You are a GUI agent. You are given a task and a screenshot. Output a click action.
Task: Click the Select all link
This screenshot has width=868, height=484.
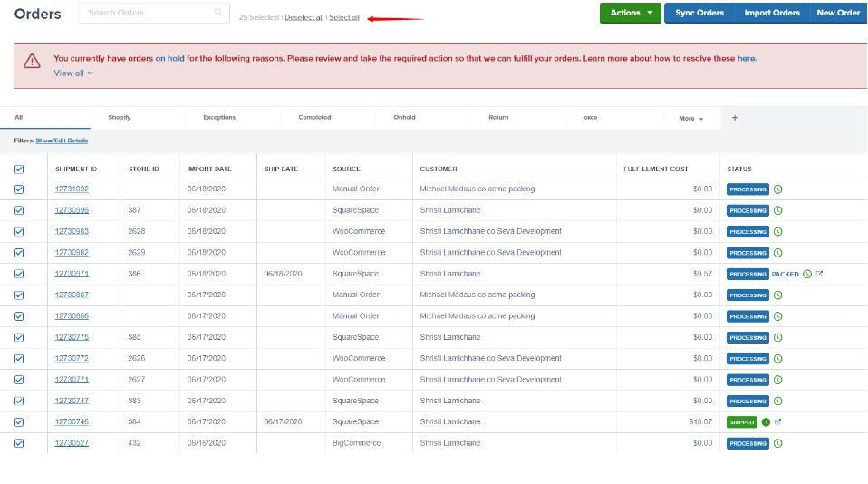(x=344, y=17)
